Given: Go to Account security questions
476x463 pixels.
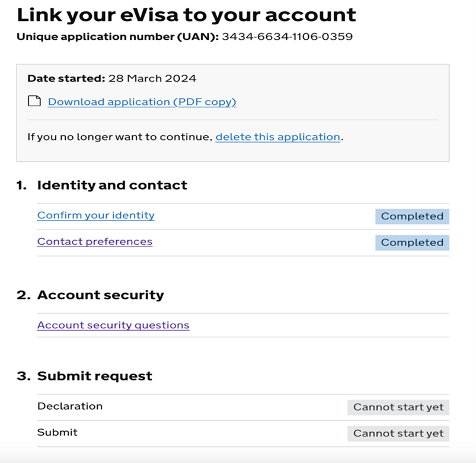Looking at the screenshot, I should click(x=113, y=325).
